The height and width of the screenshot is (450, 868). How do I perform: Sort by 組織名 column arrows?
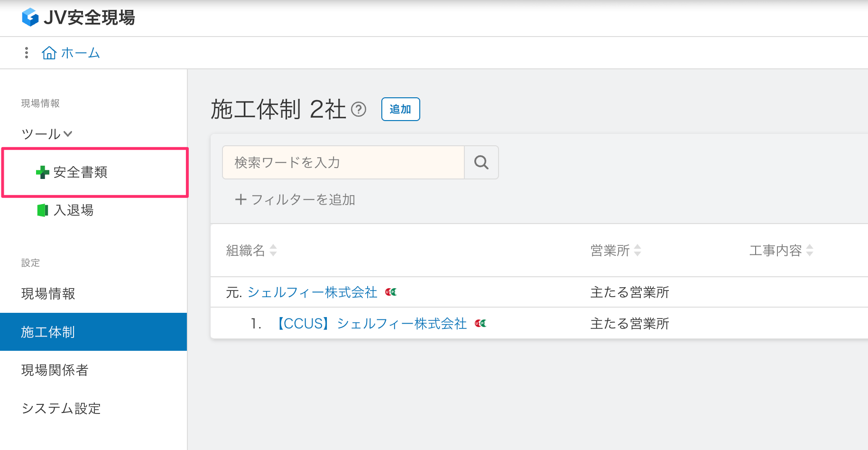click(x=273, y=250)
